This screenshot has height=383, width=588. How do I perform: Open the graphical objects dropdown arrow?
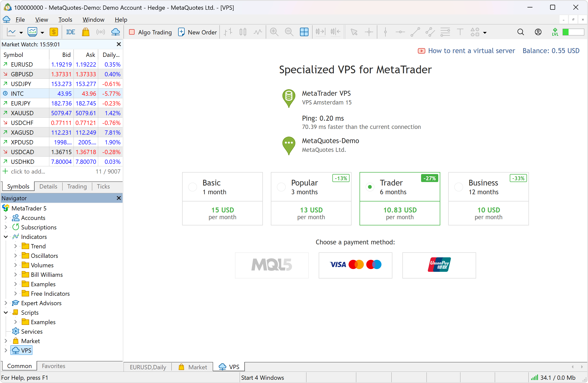tap(485, 33)
